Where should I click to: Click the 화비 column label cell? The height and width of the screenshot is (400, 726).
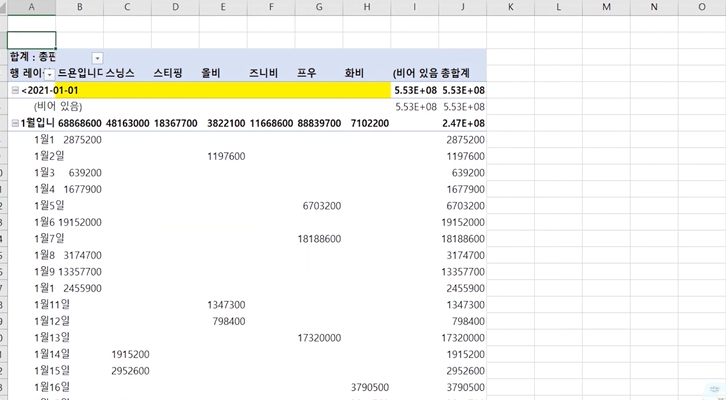point(354,74)
